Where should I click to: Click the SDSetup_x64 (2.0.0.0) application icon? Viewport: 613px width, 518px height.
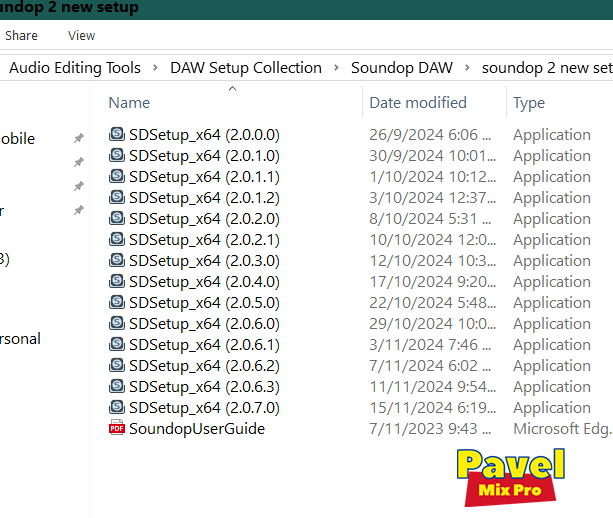(117, 135)
